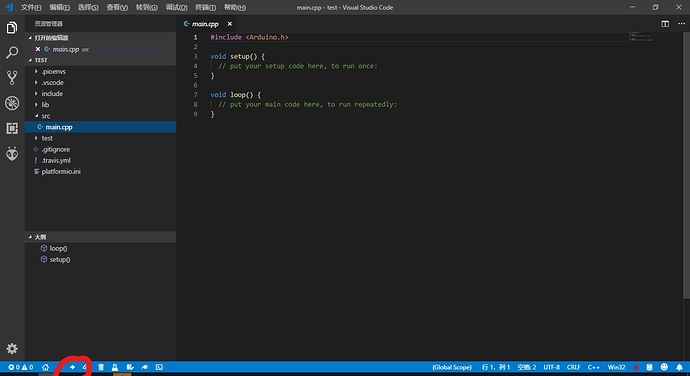Image resolution: width=690 pixels, height=376 pixels.
Task: Change indentation spaces setting (空格: 2)
Action: [527, 367]
